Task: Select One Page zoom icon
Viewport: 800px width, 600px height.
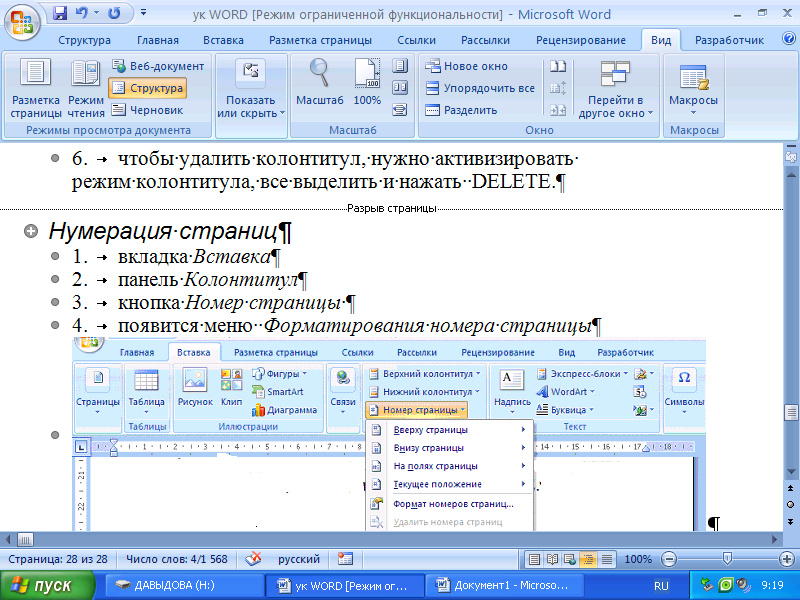Action: pyautogui.click(x=400, y=66)
